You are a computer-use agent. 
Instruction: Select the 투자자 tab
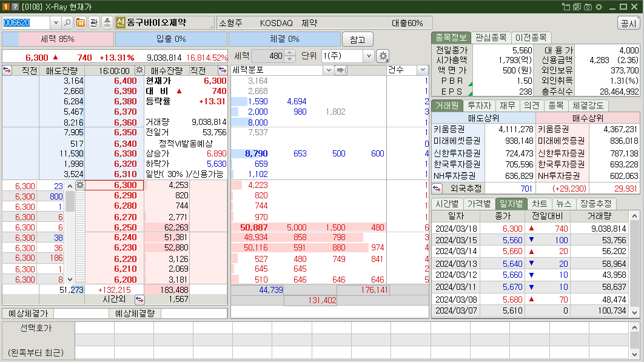pyautogui.click(x=479, y=106)
